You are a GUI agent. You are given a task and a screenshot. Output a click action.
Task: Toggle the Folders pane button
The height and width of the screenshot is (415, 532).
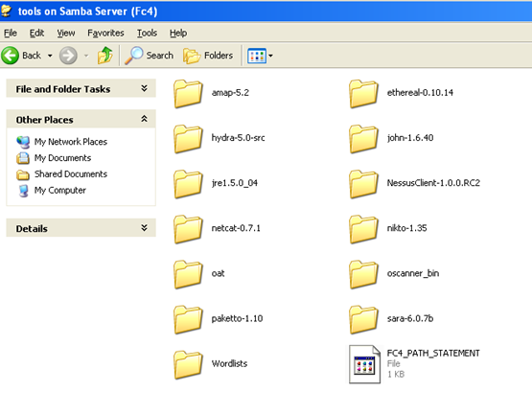pos(208,56)
